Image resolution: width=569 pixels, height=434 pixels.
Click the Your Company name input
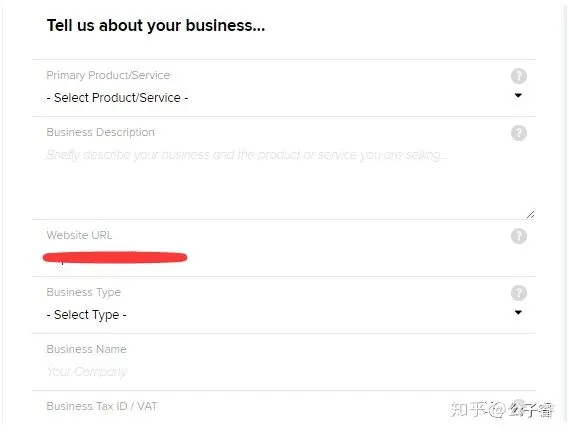coord(284,371)
